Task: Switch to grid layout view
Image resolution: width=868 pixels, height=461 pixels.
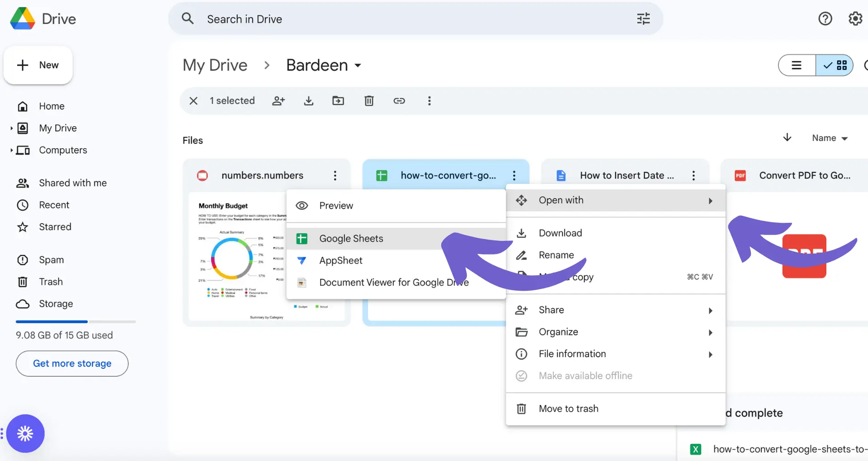Action: (835, 66)
